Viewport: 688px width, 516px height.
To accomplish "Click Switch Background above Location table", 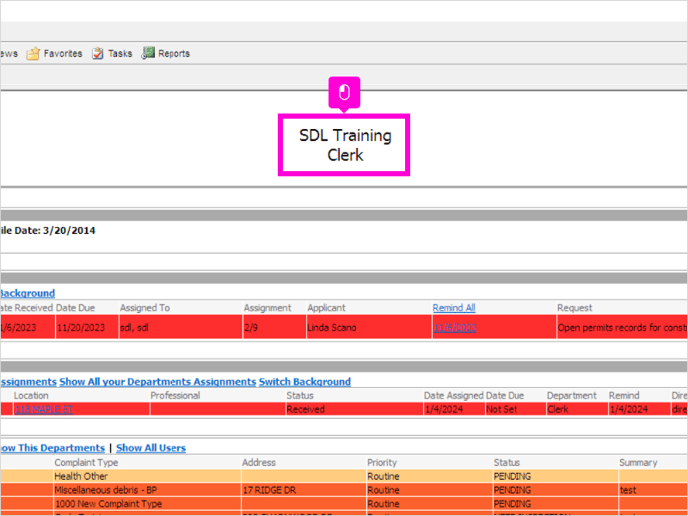I will 305,382.
